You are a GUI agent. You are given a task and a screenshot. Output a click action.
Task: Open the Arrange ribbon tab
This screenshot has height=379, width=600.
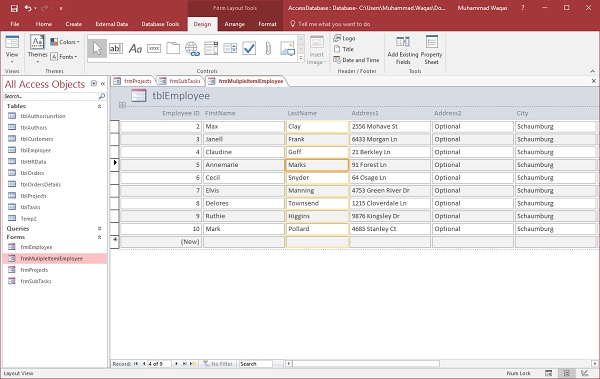tap(234, 24)
